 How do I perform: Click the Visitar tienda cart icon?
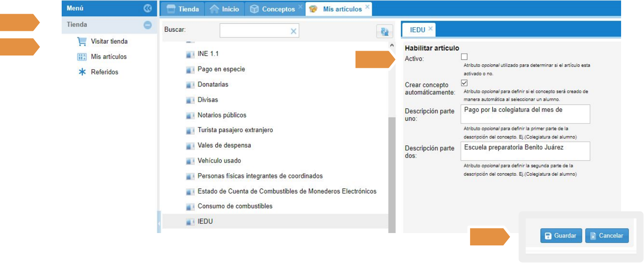pos(81,41)
